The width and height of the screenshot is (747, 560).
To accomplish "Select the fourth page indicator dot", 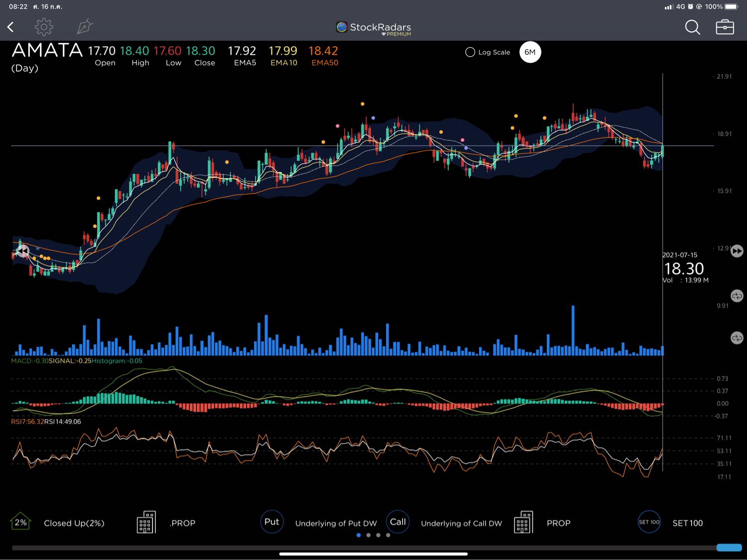I will (x=388, y=535).
